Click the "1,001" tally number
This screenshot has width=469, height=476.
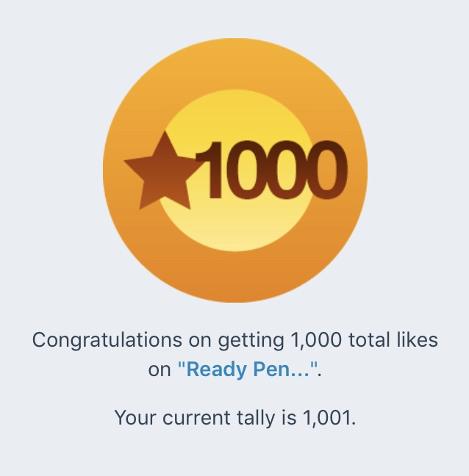pyautogui.click(x=328, y=419)
